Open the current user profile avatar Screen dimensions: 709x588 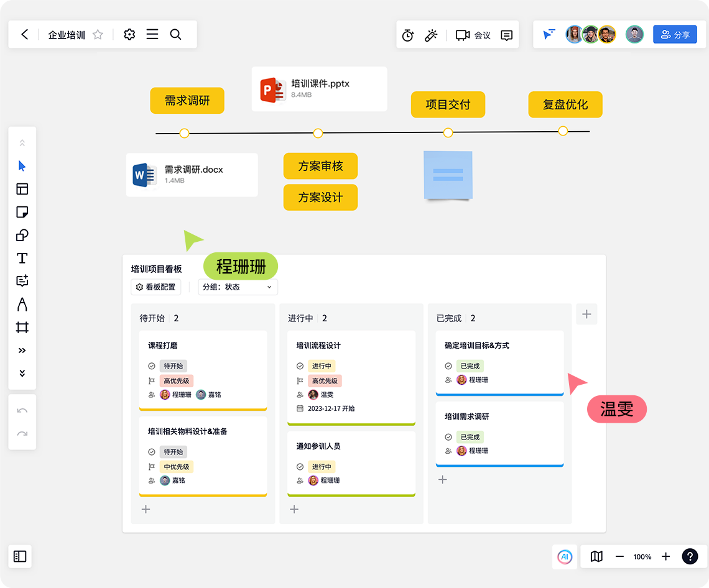(634, 34)
